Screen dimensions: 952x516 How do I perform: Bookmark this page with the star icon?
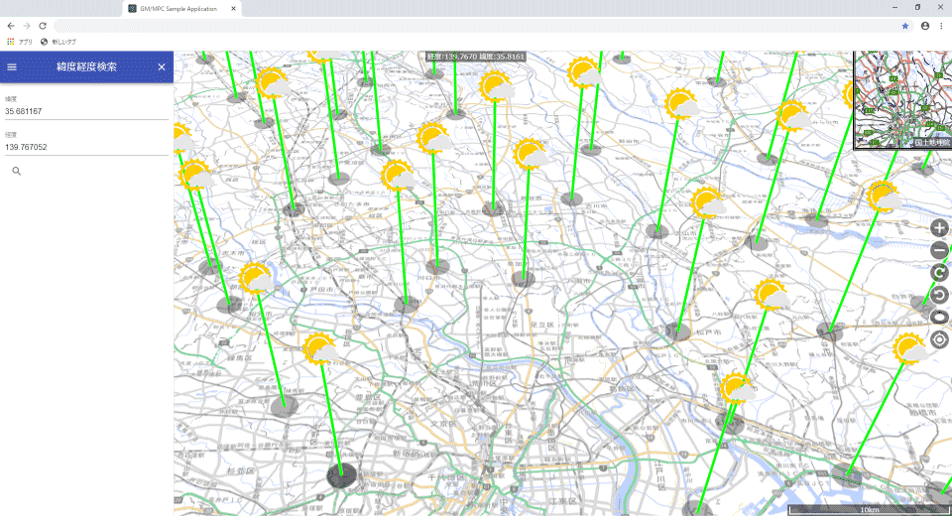pos(905,26)
